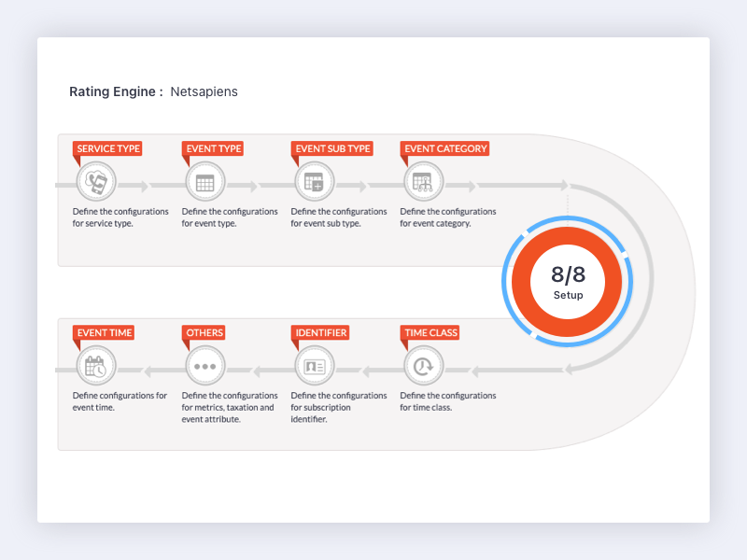The width and height of the screenshot is (747, 560).
Task: Open the Event Time calendar icon
Action: [x=96, y=366]
